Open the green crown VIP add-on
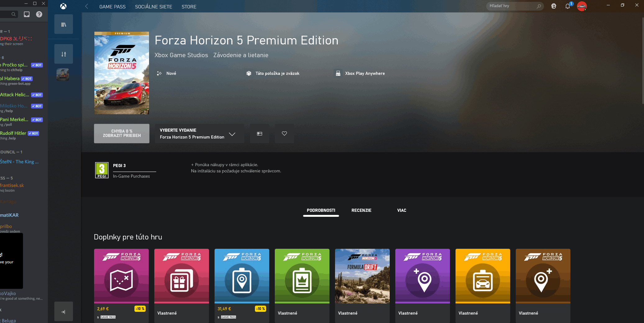 [x=302, y=286]
